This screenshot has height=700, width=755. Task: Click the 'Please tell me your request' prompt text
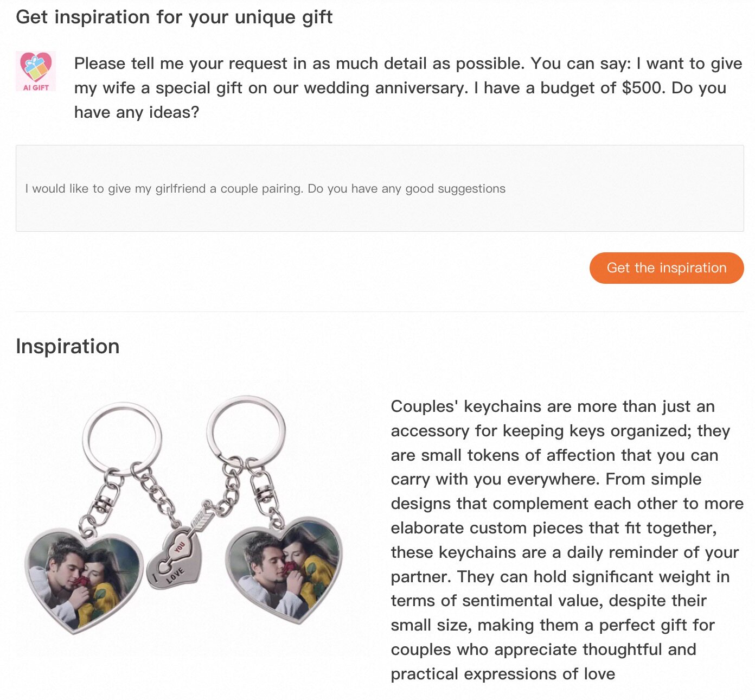[408, 87]
